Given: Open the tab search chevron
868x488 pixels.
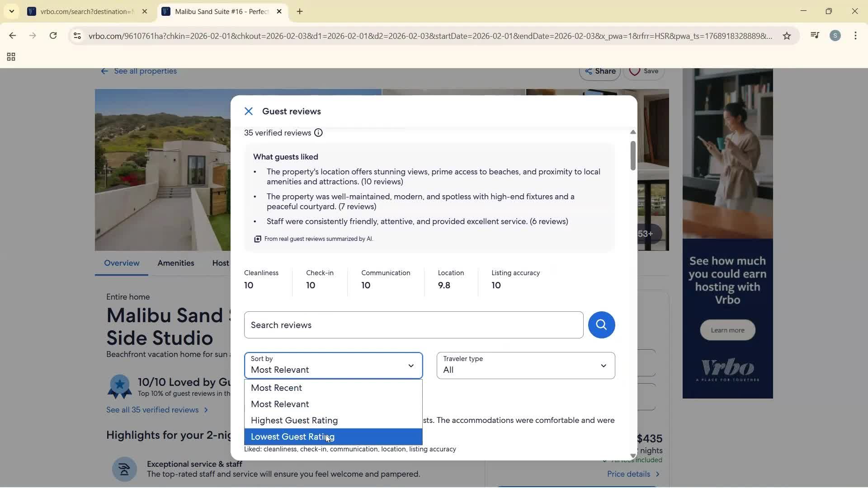Looking at the screenshot, I should point(11,11).
